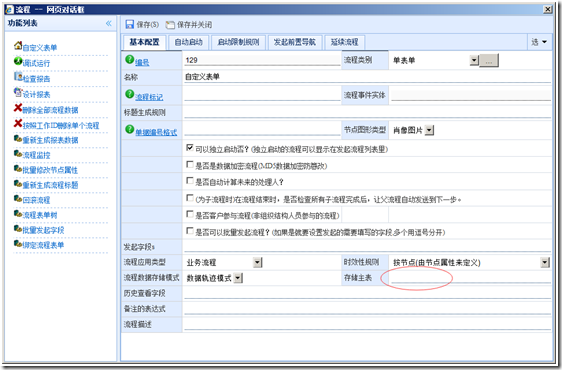Uncheck 可以独立启动否 checkbox

tap(190, 147)
